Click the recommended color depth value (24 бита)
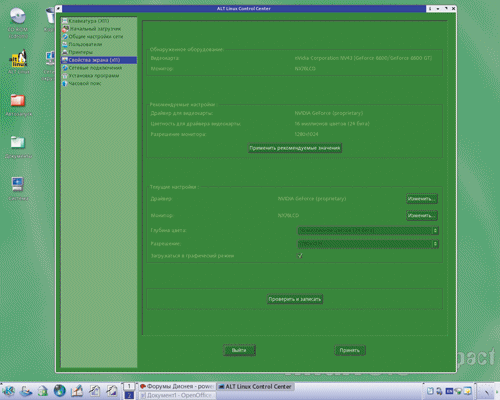 click(332, 124)
